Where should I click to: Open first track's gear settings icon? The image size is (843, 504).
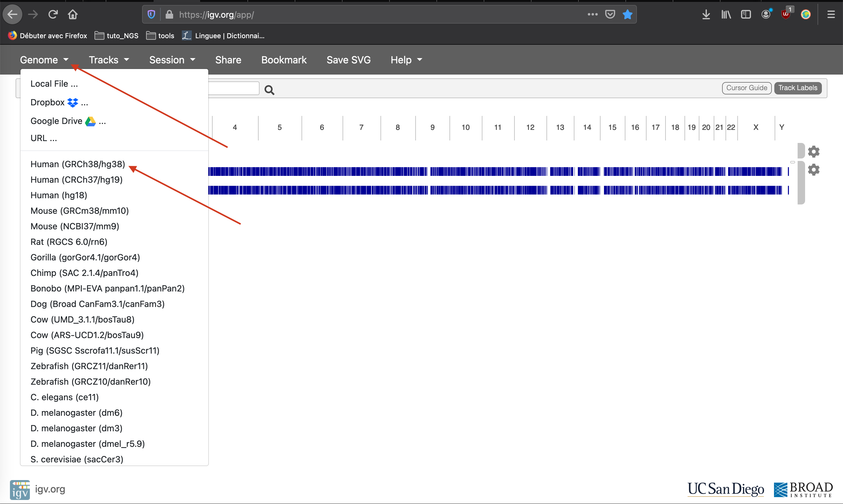tap(813, 151)
